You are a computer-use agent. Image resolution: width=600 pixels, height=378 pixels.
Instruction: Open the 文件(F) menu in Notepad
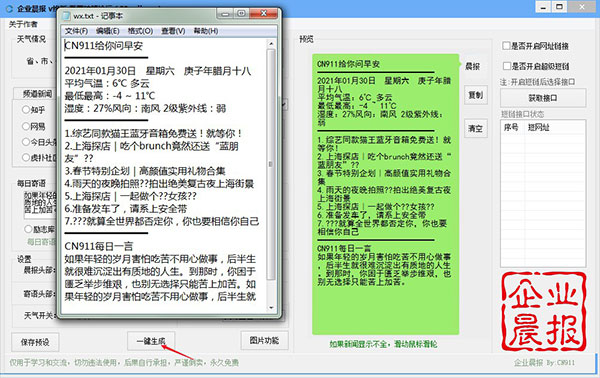click(76, 31)
